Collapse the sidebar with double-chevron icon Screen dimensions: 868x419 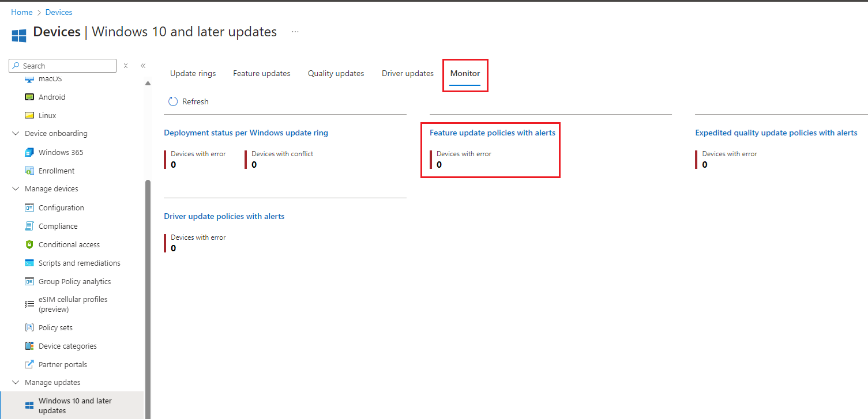143,66
